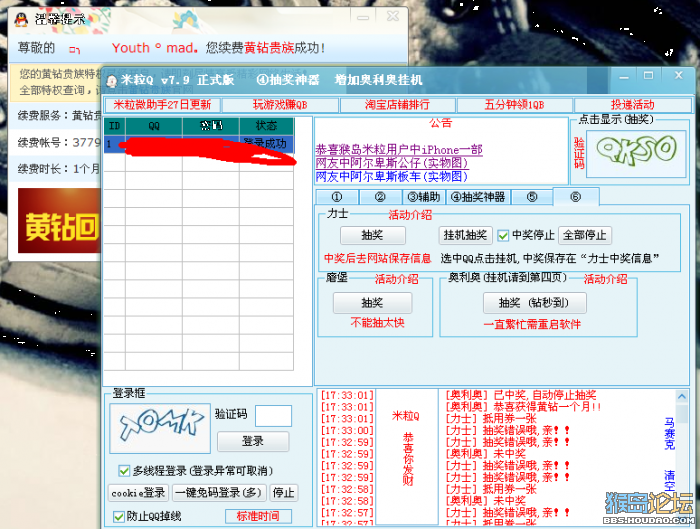Open the 网友中阿尔卑斯公仔 link
The width and height of the screenshot is (700, 529).
pos(392,163)
